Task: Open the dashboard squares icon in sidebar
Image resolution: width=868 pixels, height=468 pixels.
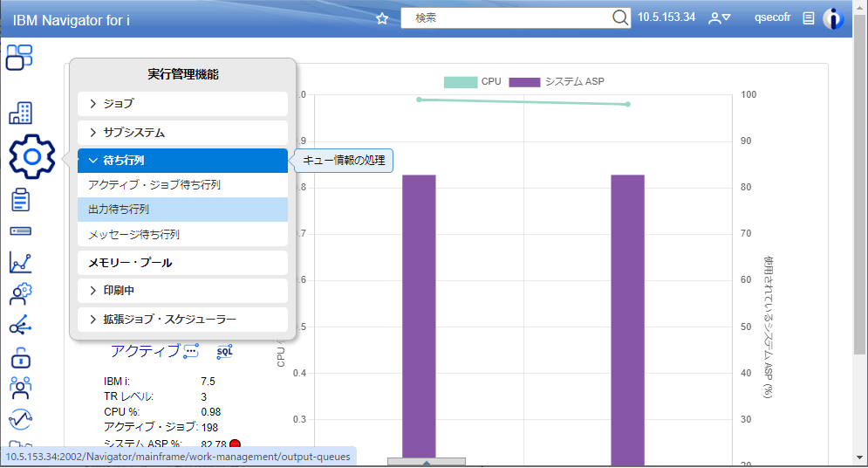Action: 19,57
